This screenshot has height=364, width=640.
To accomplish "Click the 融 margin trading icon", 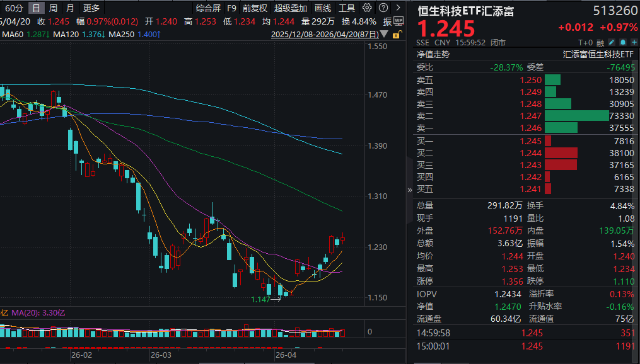I will [x=600, y=42].
